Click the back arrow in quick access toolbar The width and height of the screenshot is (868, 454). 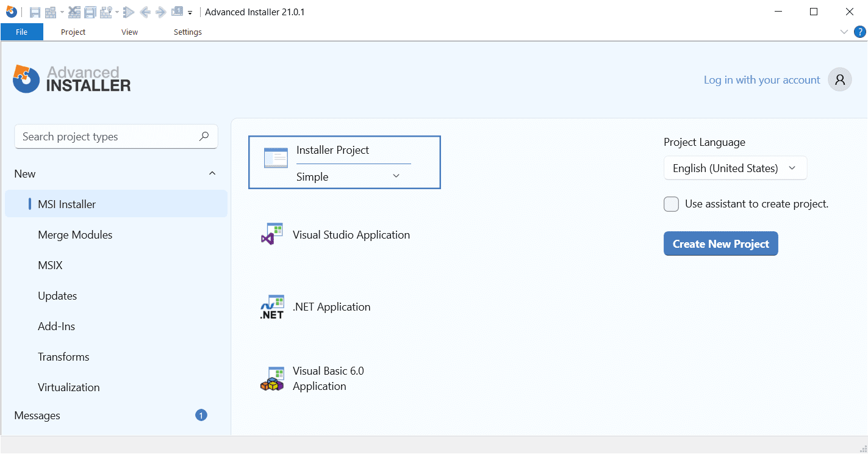pos(145,12)
